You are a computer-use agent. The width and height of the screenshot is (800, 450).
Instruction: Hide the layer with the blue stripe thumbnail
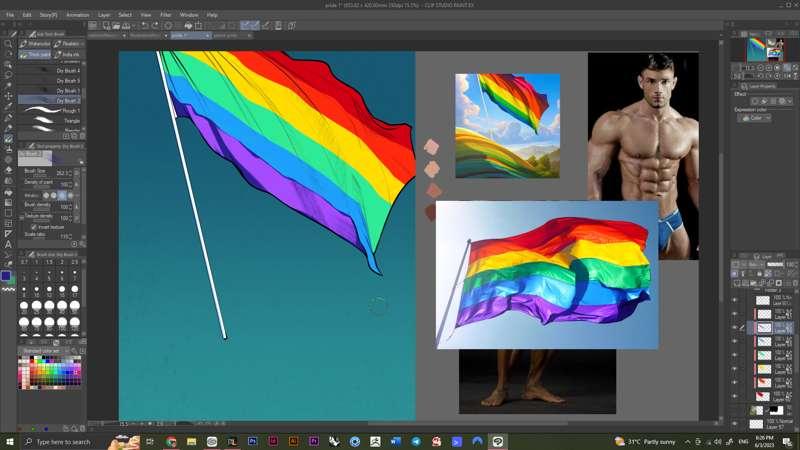[x=735, y=341]
